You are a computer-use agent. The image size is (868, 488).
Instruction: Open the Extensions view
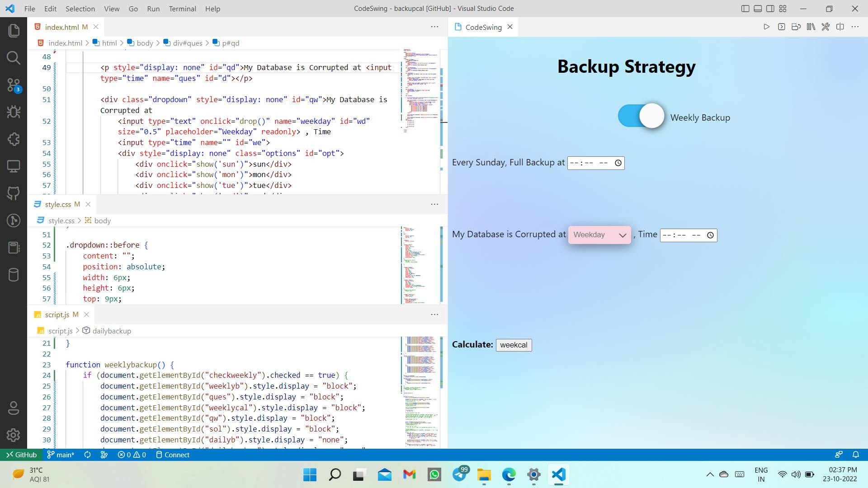tap(14, 139)
